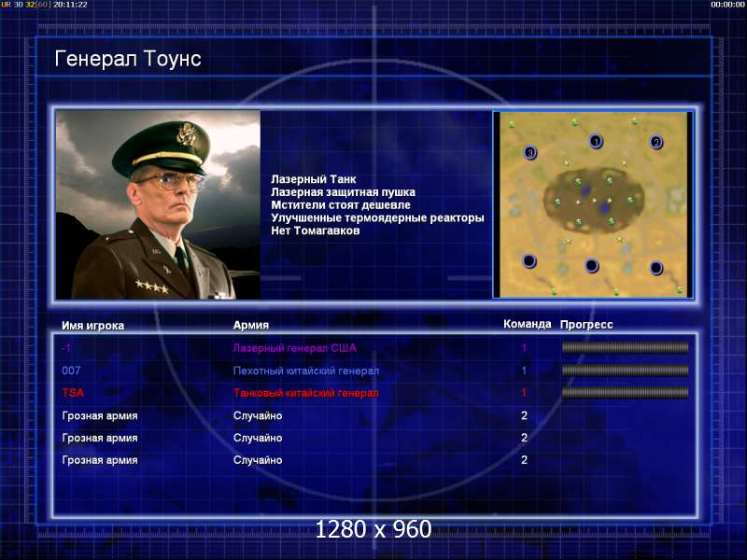747x560 pixels.
Task: Click loading progress bar for player TSA
Action: pyautogui.click(x=625, y=392)
